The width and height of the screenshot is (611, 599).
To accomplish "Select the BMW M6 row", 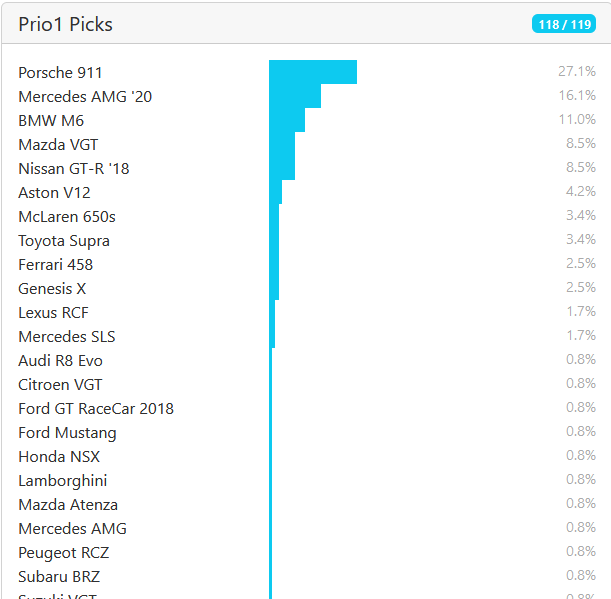I will [x=51, y=121].
